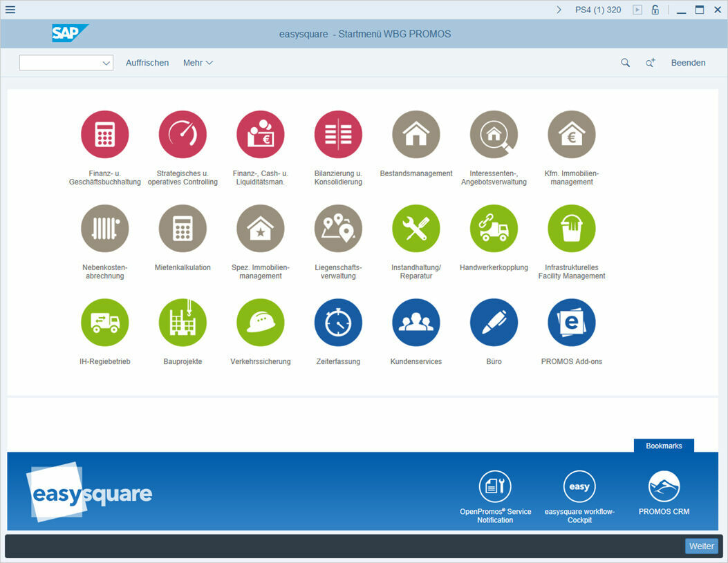Expand the Mehr dropdown

198,62
